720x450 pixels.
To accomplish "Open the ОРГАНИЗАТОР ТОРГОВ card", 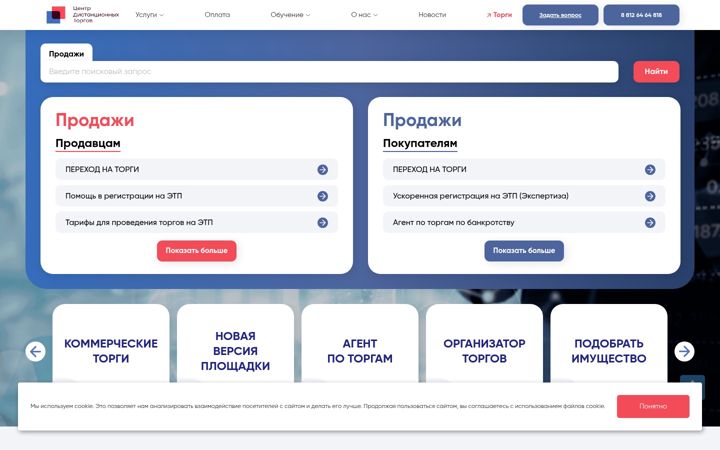I will click(x=484, y=343).
